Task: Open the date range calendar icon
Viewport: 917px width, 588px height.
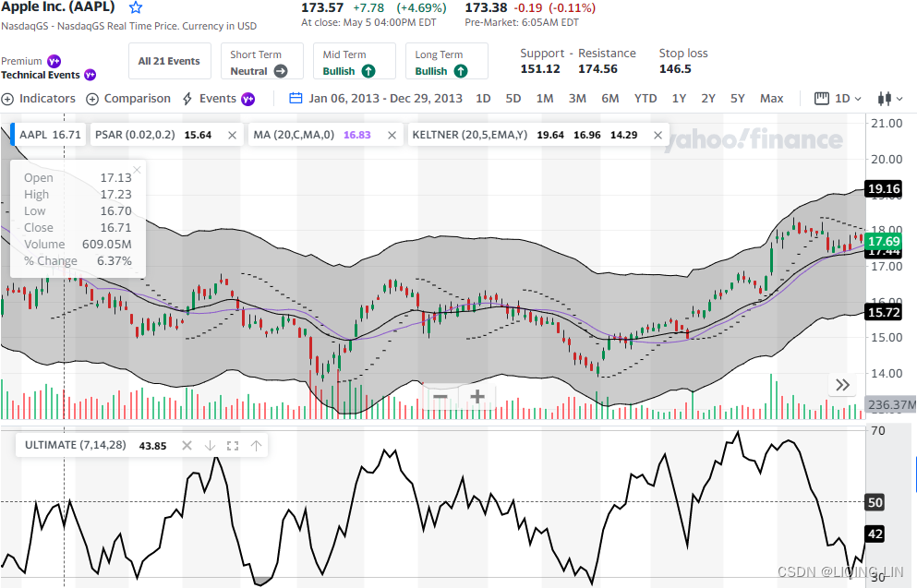Action: point(296,98)
